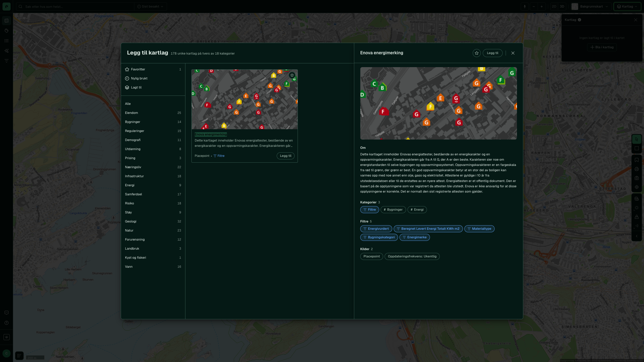Open the feedback chat icon in sidebar
644x362 pixels.
7,313
